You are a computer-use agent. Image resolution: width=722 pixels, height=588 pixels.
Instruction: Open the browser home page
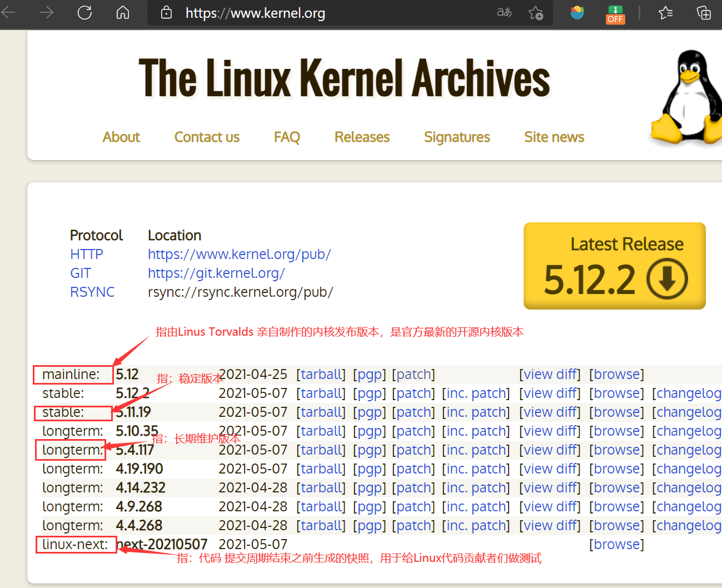tap(122, 12)
